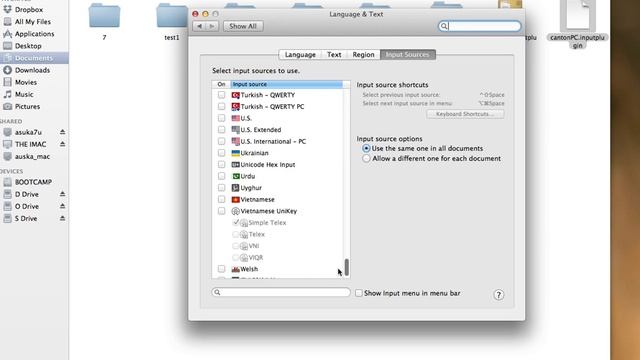Select Documents in Finder sidebar

point(34,58)
